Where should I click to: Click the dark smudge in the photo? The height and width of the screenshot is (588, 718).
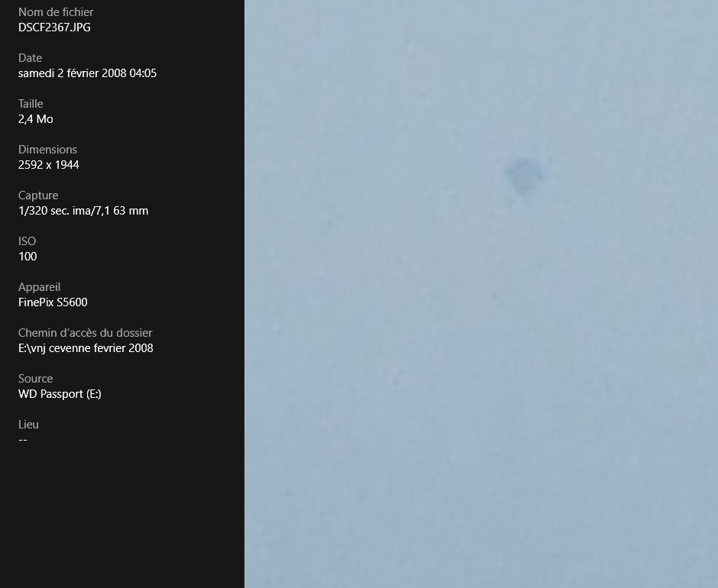tap(524, 175)
